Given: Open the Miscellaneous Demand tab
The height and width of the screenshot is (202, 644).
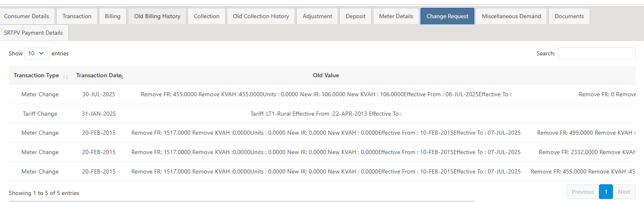Looking at the screenshot, I should 512,16.
